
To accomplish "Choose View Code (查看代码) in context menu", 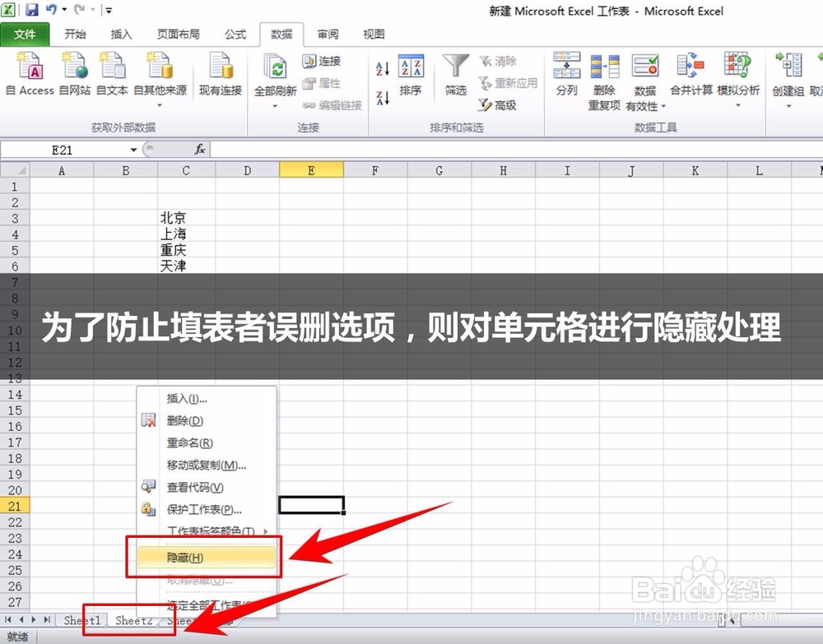I will 207,487.
